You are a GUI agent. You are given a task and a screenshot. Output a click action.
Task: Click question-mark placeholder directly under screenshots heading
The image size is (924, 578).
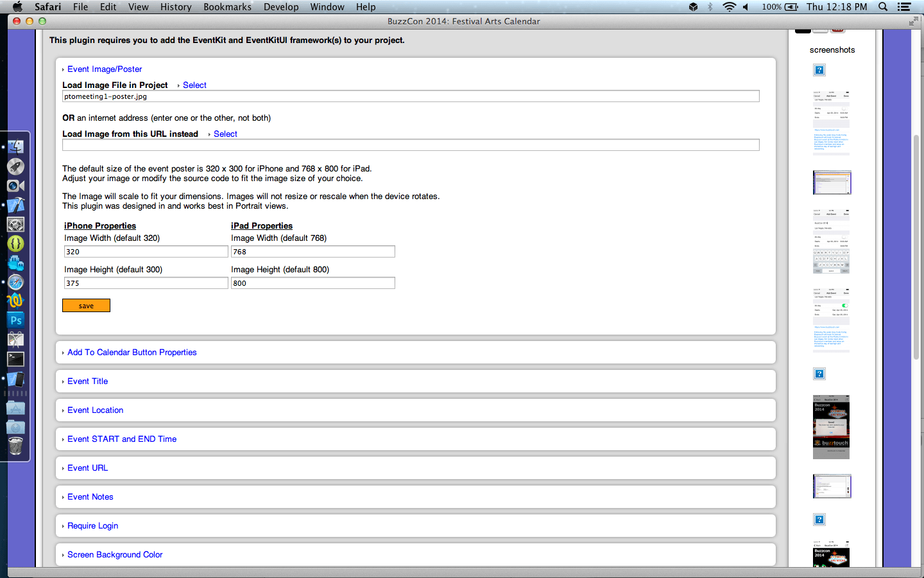[x=819, y=70]
